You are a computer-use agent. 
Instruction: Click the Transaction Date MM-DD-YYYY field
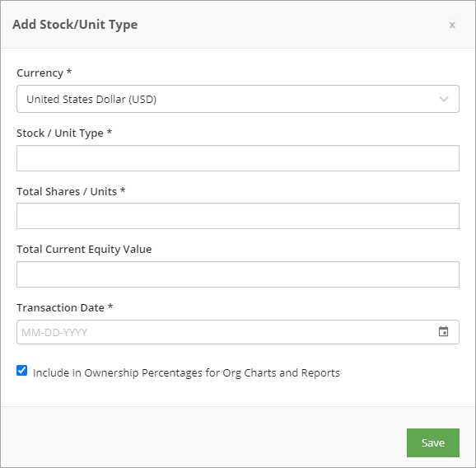tap(238, 332)
